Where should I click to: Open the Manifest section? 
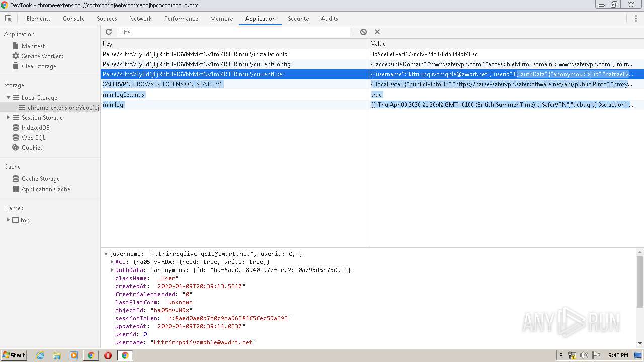coord(33,46)
